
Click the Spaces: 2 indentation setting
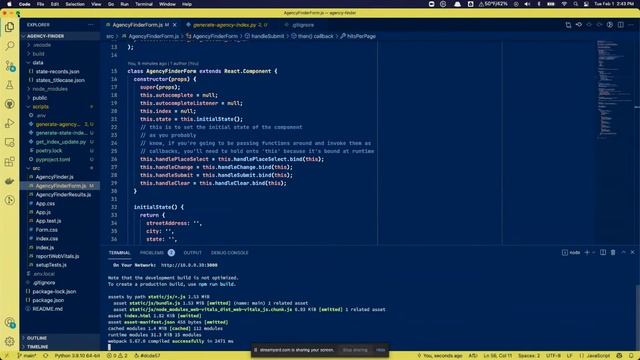pos(529,356)
